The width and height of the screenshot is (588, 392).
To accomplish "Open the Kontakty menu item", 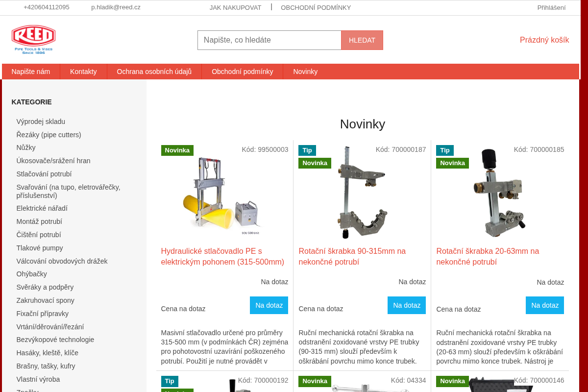I will coord(83,72).
